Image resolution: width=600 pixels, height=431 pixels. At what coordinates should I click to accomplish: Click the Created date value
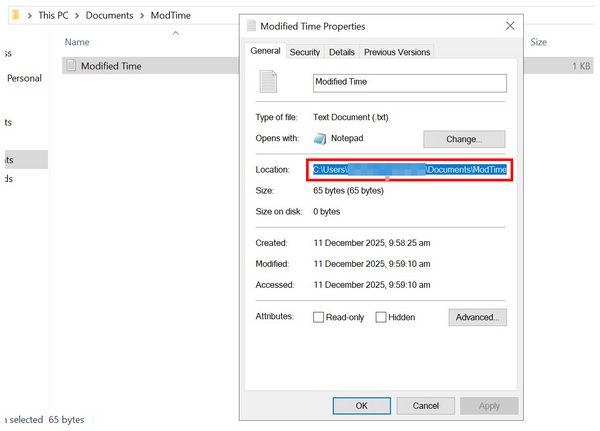click(x=372, y=243)
